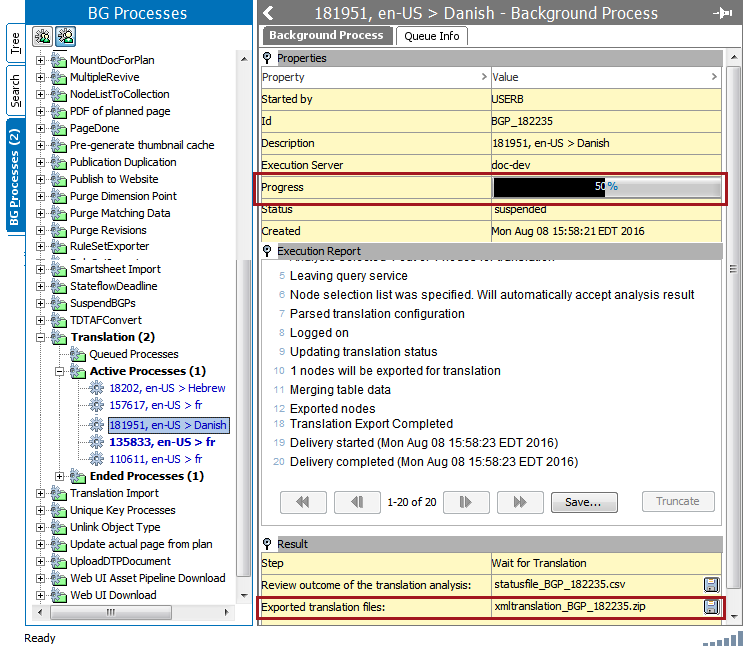Viewport: 749px width, 651px height.
Task: Select the Queued Processes tree item
Action: tap(134, 354)
